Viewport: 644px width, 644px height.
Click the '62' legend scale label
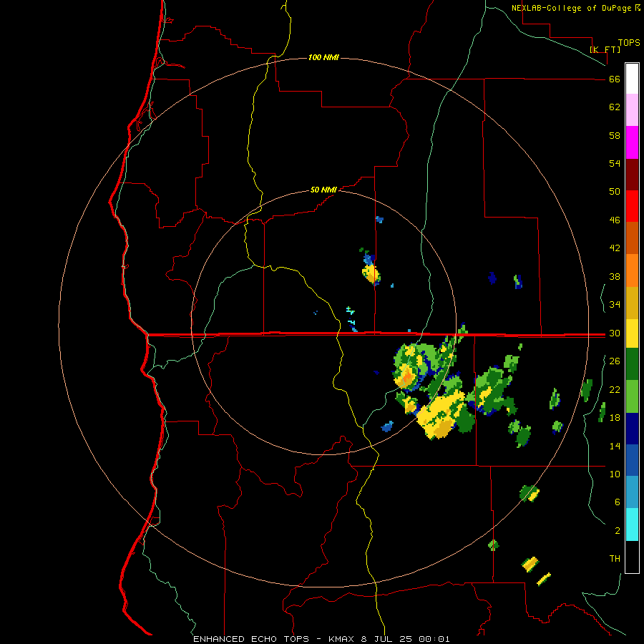click(x=615, y=107)
